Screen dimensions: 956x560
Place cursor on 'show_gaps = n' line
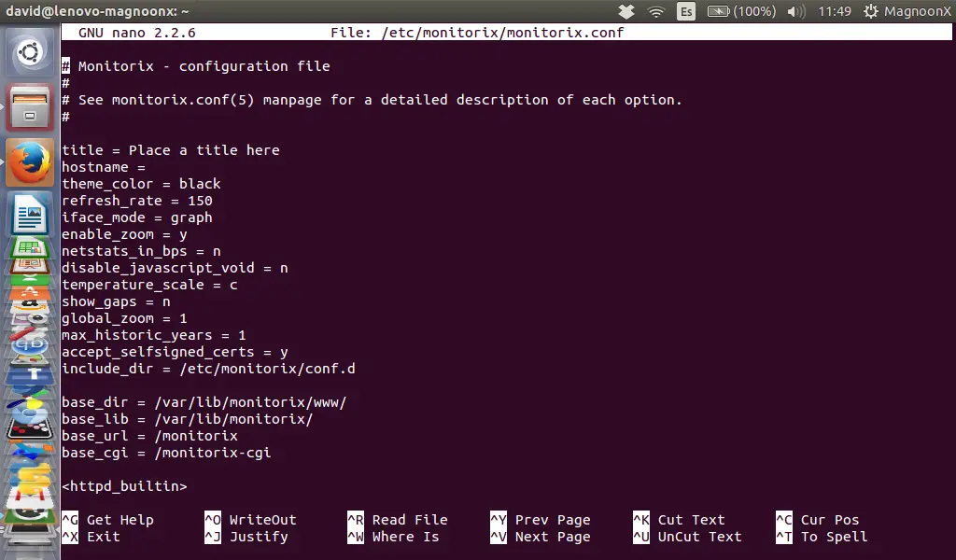coord(116,301)
